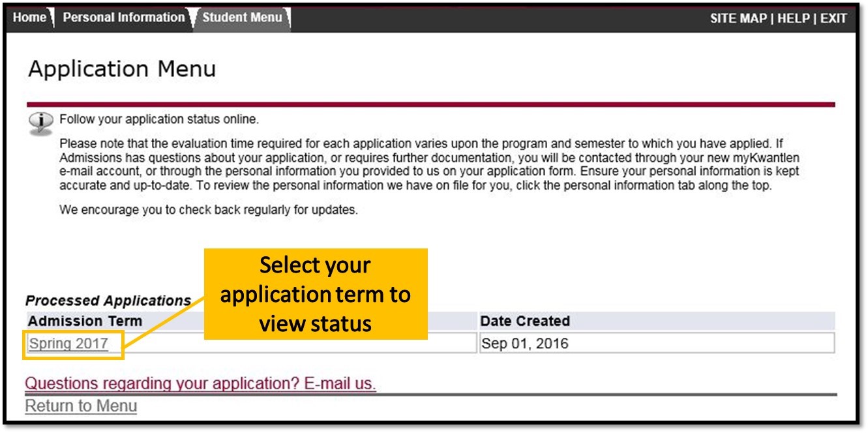Click the dark red divider under the heading
This screenshot has width=868, height=433.
point(430,104)
